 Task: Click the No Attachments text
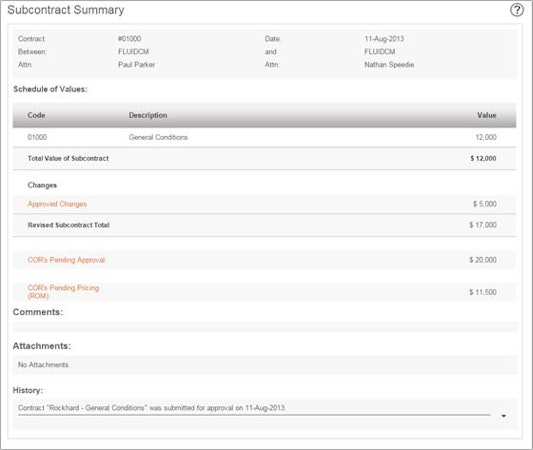[x=44, y=365]
